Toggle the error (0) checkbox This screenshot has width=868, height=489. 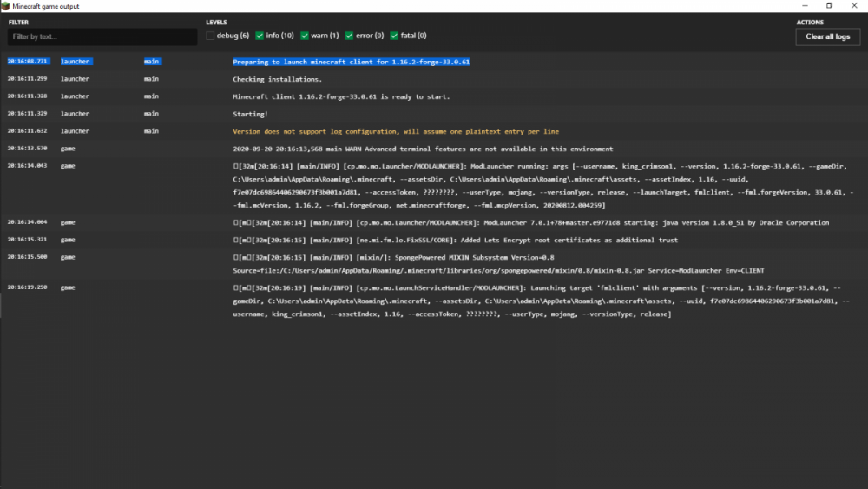pos(349,36)
